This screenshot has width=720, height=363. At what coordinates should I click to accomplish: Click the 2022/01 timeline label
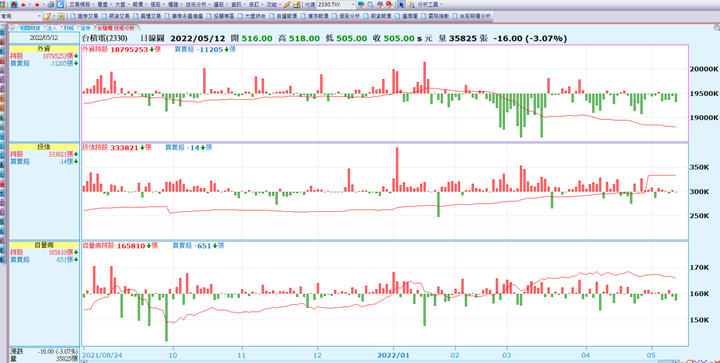coord(393,355)
